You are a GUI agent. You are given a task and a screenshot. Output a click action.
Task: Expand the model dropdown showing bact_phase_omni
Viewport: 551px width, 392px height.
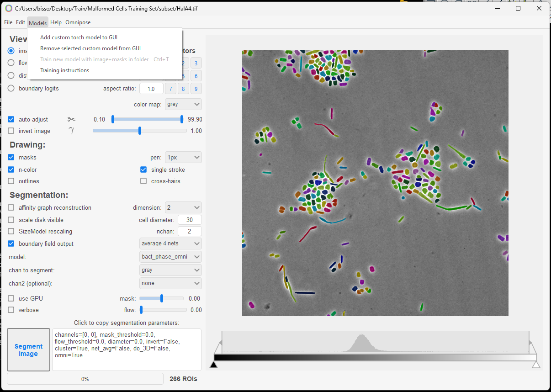tap(170, 256)
